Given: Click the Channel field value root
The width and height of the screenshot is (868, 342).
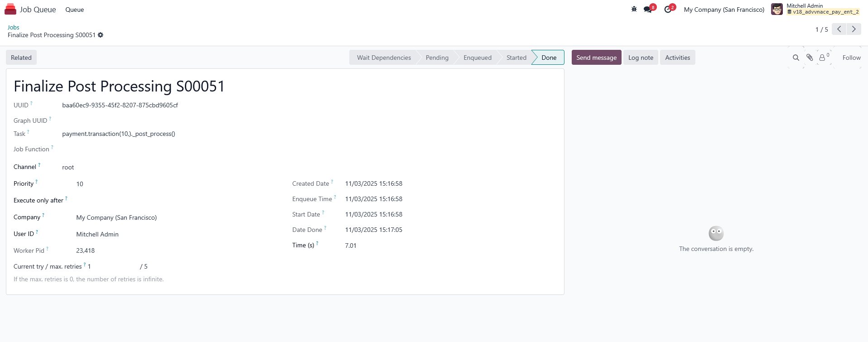Looking at the screenshot, I should tap(68, 167).
